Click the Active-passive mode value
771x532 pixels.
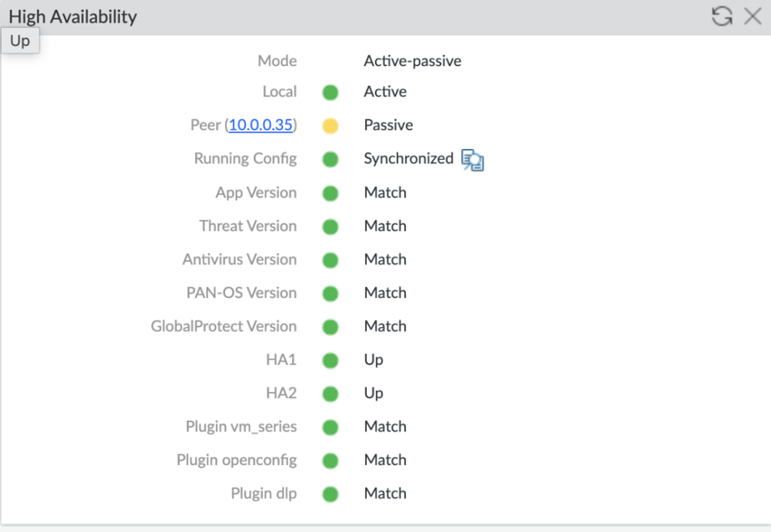pyautogui.click(x=412, y=61)
